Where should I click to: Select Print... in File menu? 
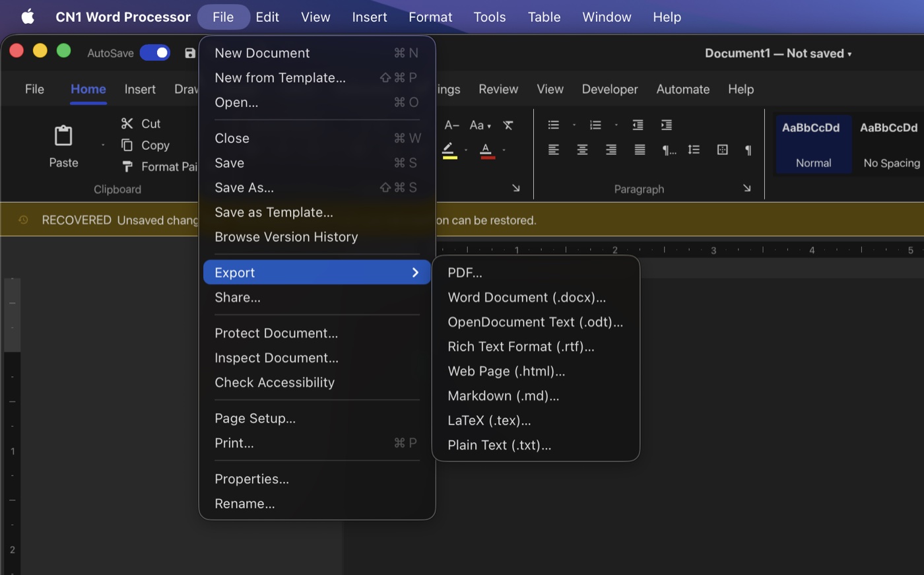tap(317, 443)
